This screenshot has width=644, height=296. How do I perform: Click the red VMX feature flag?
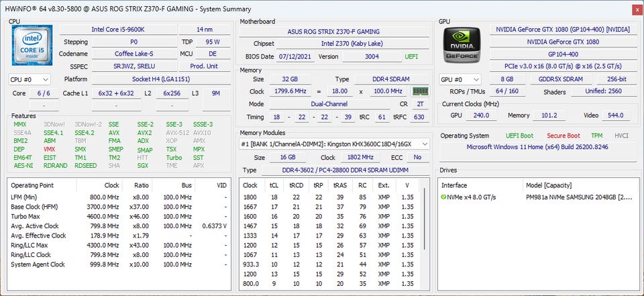pos(49,150)
